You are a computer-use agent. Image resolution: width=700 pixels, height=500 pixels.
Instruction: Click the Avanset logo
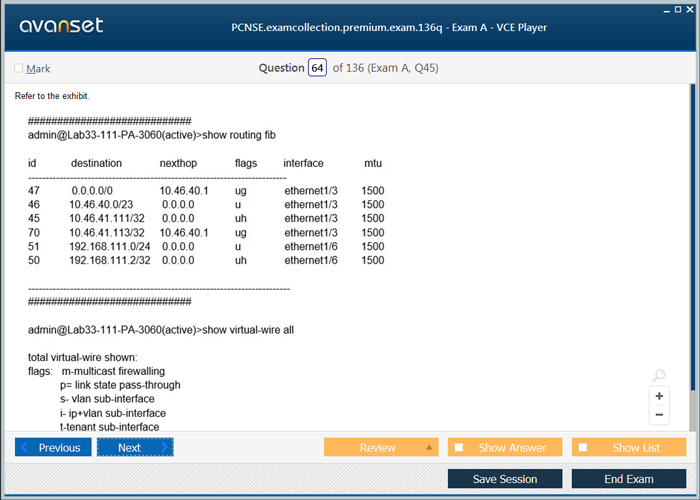tap(61, 26)
